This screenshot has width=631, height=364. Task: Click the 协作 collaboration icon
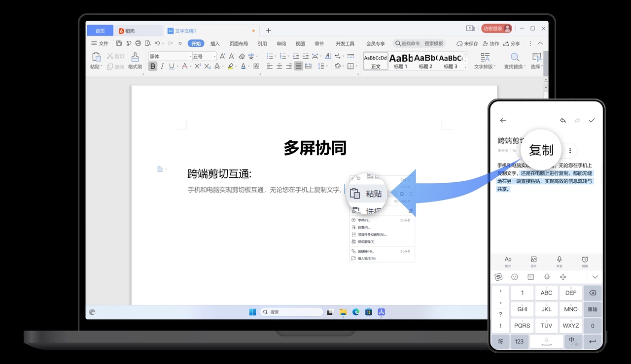(492, 43)
